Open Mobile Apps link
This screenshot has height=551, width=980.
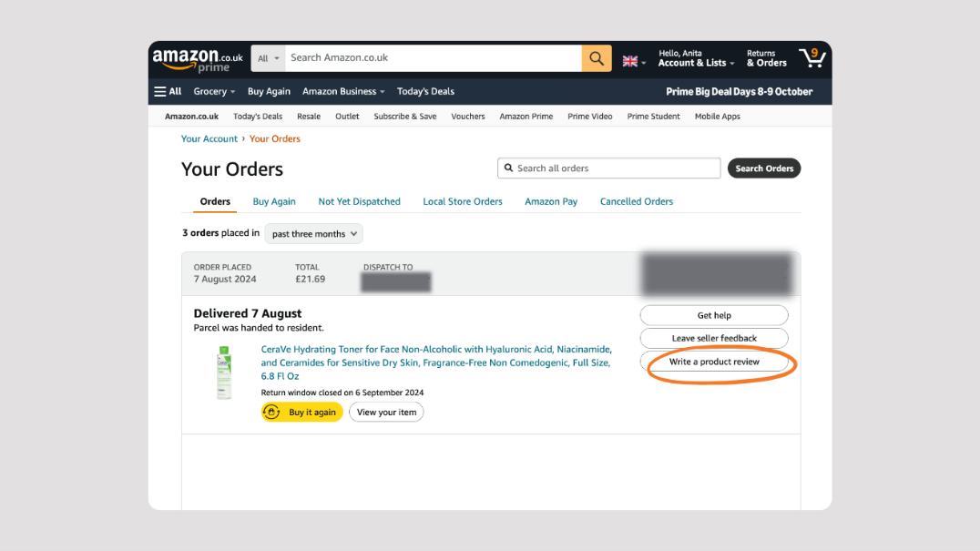[x=718, y=117]
